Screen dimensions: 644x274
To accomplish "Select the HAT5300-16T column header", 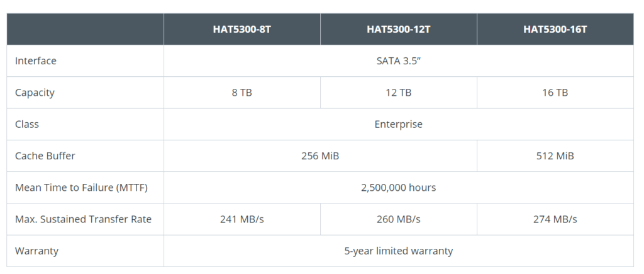I will (555, 29).
